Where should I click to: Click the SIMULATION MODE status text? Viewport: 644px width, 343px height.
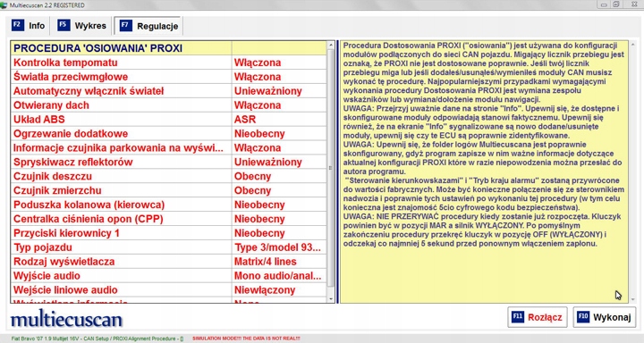(246, 339)
